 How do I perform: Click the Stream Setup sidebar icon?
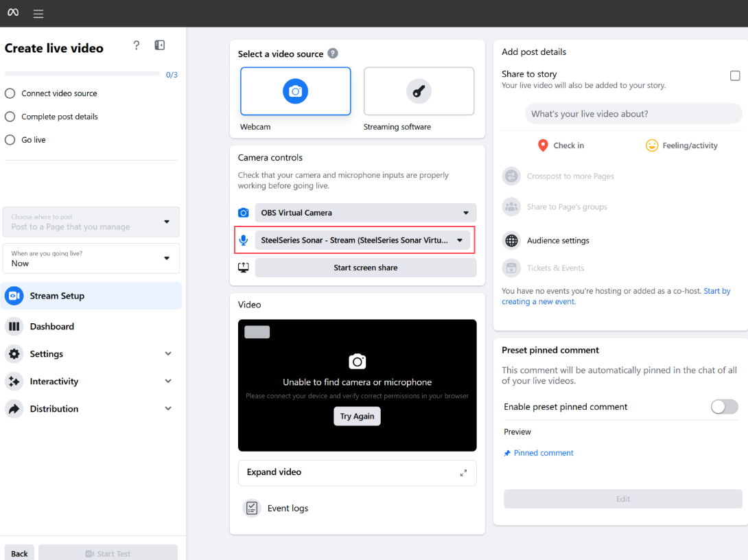click(x=14, y=296)
